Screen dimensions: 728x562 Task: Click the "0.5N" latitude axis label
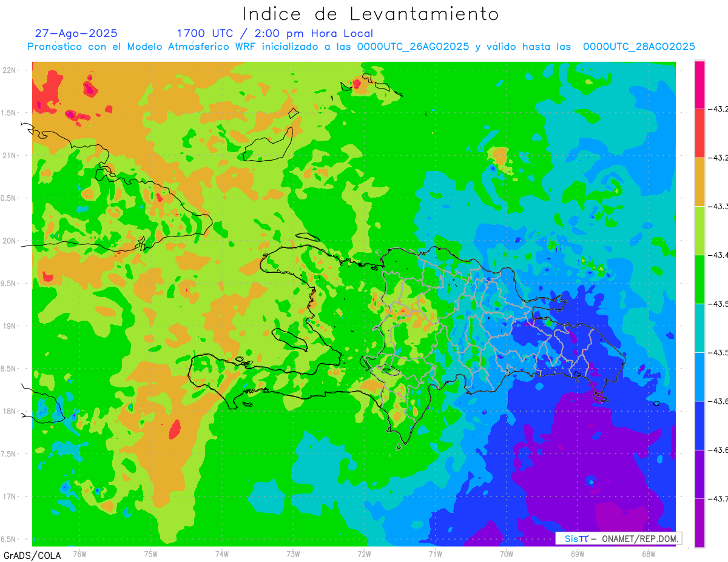[x=9, y=198]
